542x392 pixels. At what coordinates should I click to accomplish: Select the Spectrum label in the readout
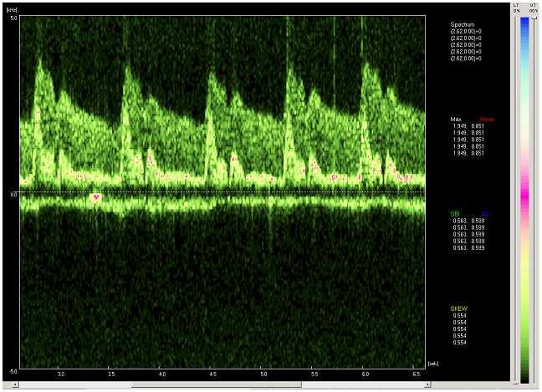coord(463,25)
